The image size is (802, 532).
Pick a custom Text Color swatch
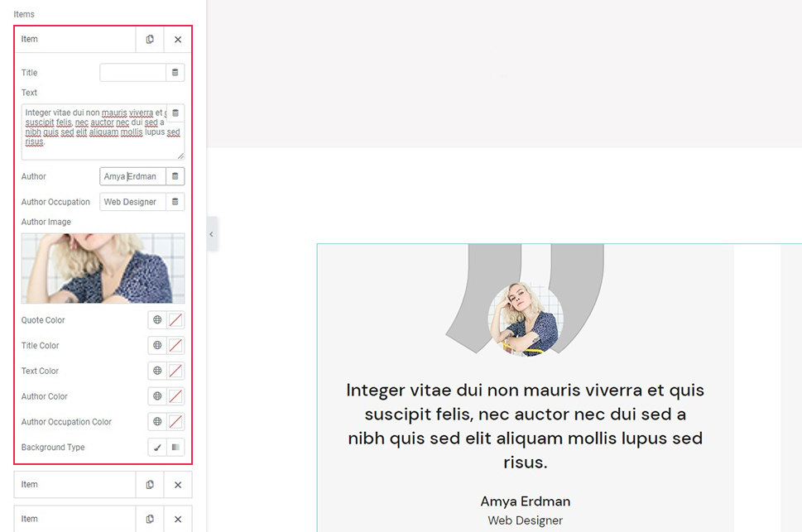click(x=175, y=371)
